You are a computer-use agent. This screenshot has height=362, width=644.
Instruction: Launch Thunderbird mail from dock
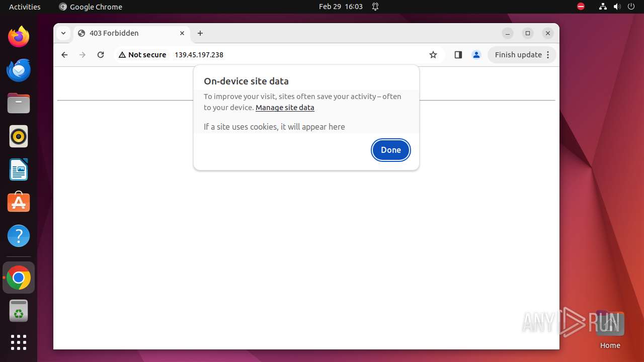[x=19, y=70]
